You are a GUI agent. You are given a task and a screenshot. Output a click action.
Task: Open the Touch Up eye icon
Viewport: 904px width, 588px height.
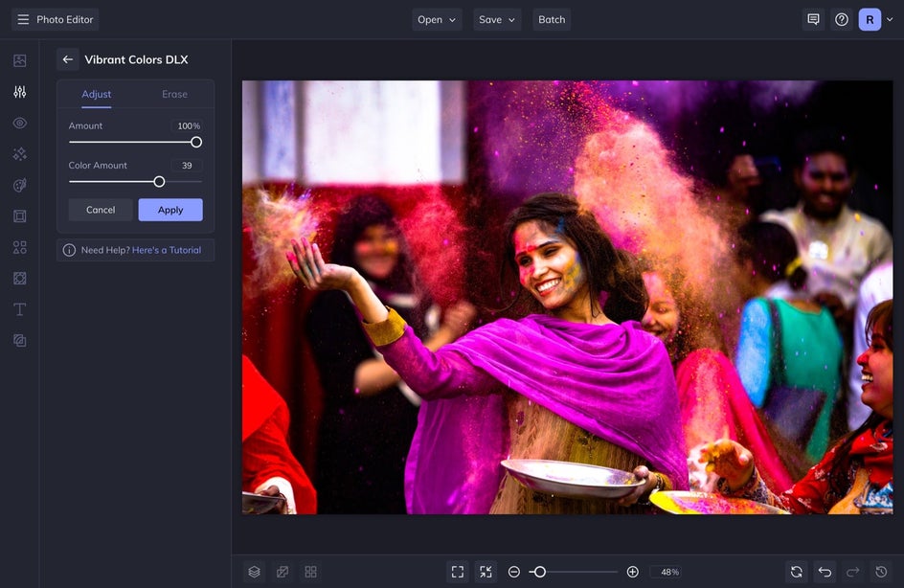(x=19, y=123)
